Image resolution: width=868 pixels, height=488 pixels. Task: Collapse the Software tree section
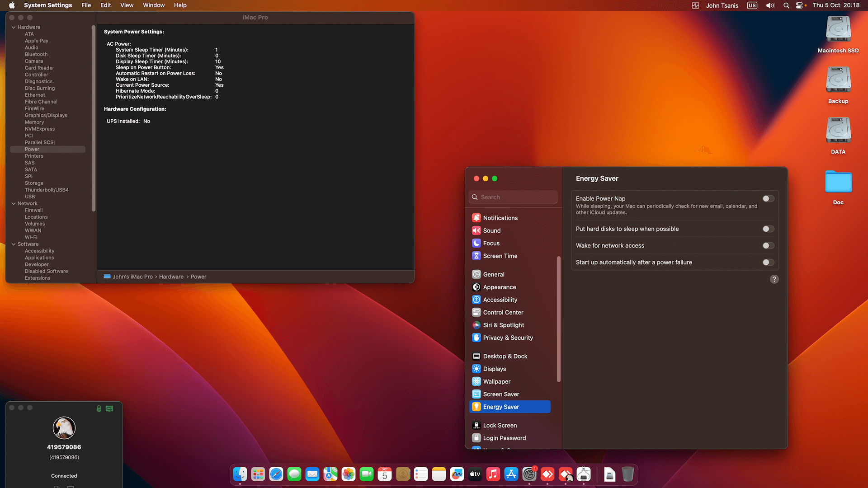pos(14,244)
